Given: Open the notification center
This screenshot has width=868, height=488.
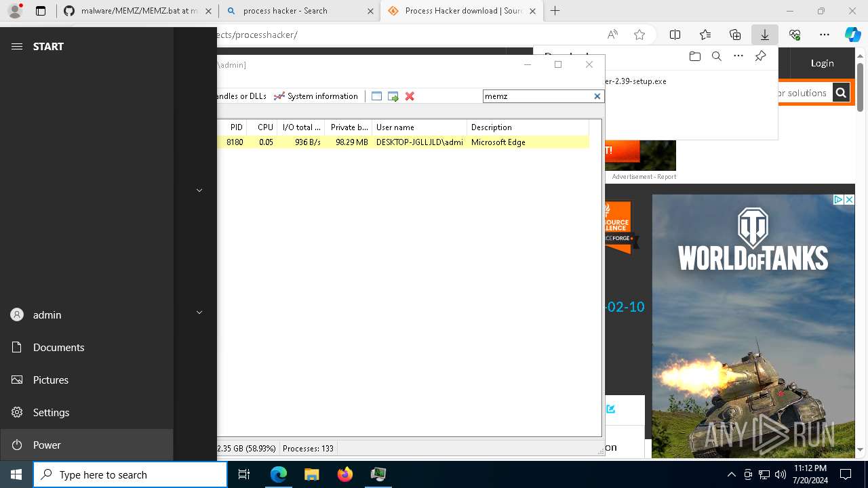Looking at the screenshot, I should point(846,474).
